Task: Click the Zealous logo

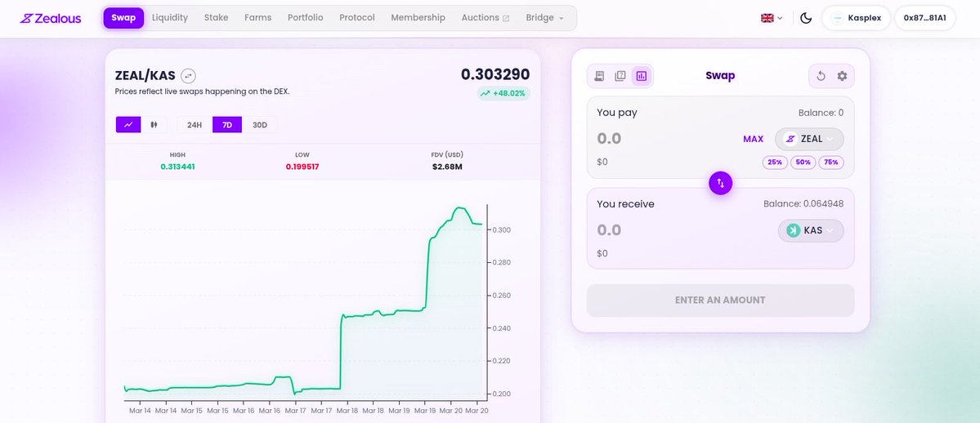Action: pos(51,18)
